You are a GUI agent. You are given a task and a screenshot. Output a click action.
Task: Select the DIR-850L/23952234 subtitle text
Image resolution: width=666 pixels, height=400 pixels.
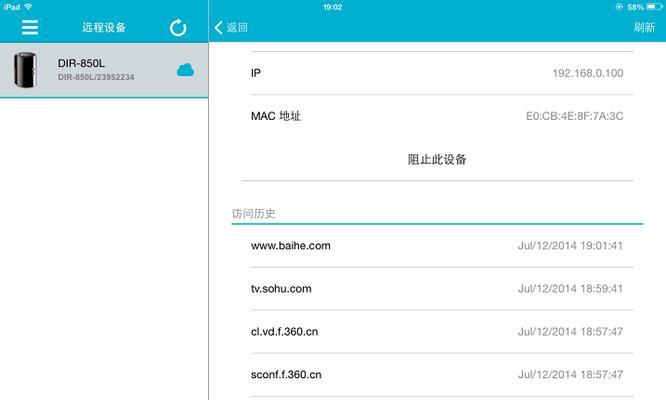tap(96, 77)
